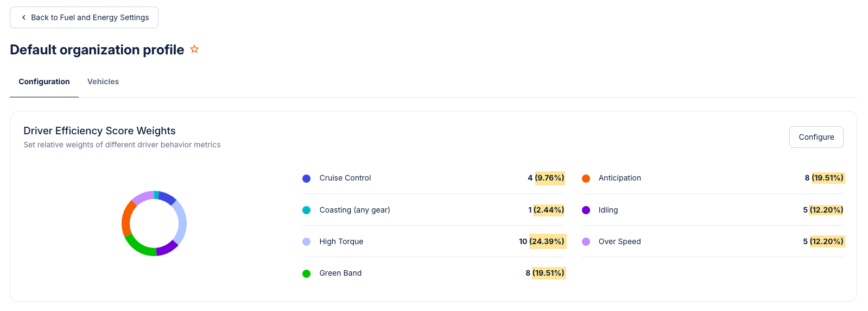Viewport: 868px width, 311px height.
Task: Click the back chevron arrow icon
Action: pyautogui.click(x=24, y=17)
